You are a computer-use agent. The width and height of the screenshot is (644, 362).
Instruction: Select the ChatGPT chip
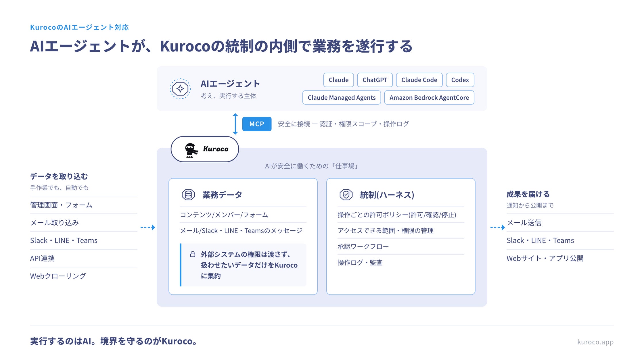375,80
